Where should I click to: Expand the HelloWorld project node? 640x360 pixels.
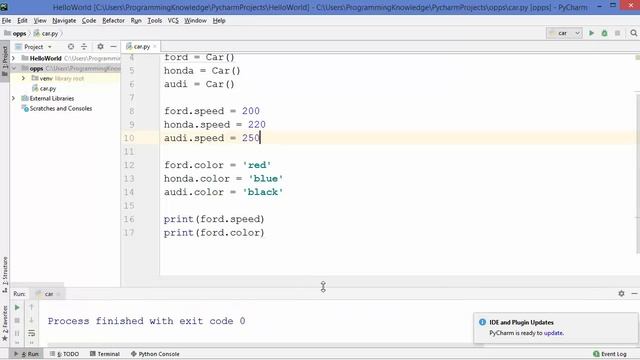(14, 58)
